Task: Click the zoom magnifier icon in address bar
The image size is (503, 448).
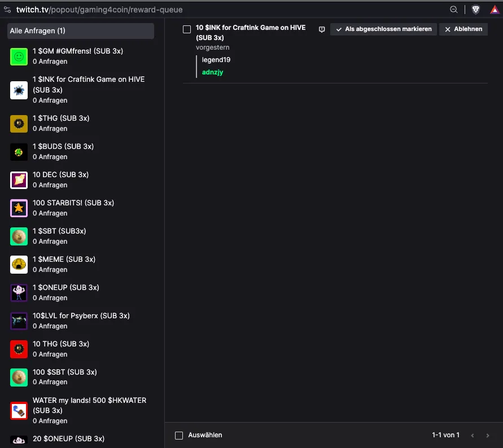Action: tap(453, 10)
